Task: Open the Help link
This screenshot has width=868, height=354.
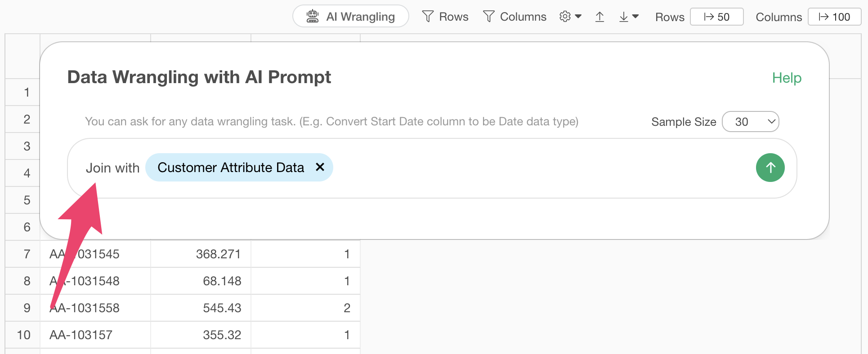Action: pyautogui.click(x=787, y=78)
